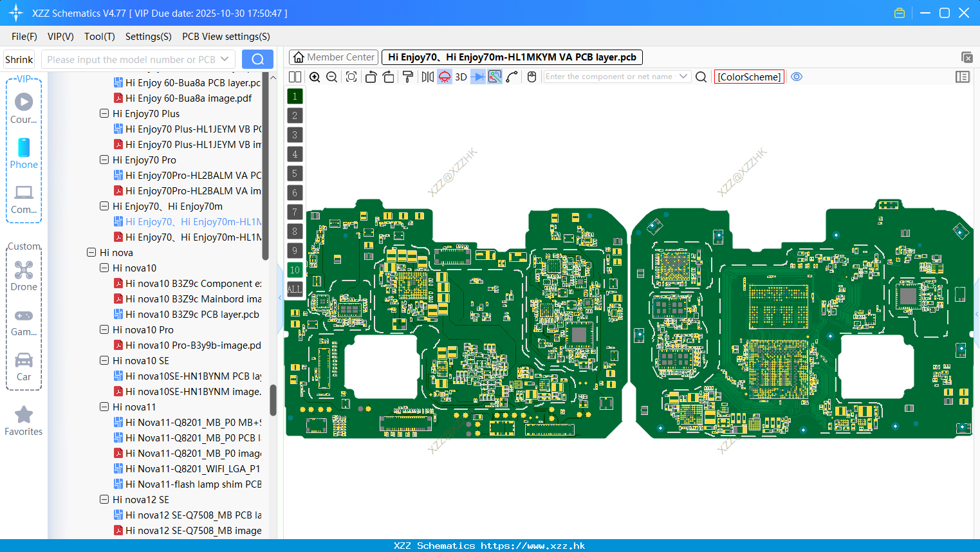Toggle split view icon in PCB toolbar
The height and width of the screenshot is (552, 980).
(x=295, y=77)
